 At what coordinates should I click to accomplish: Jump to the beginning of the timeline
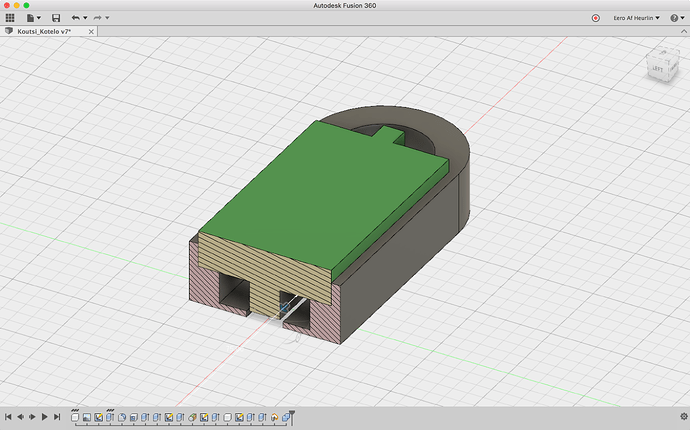point(8,417)
